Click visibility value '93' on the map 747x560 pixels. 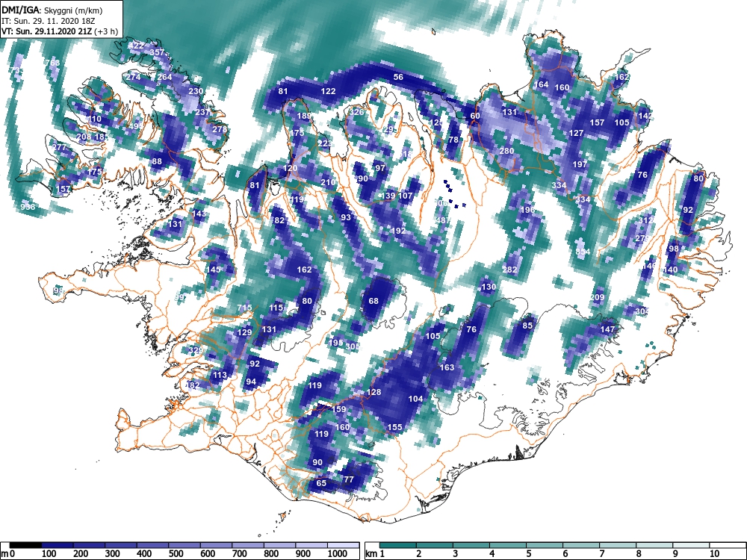(x=346, y=217)
